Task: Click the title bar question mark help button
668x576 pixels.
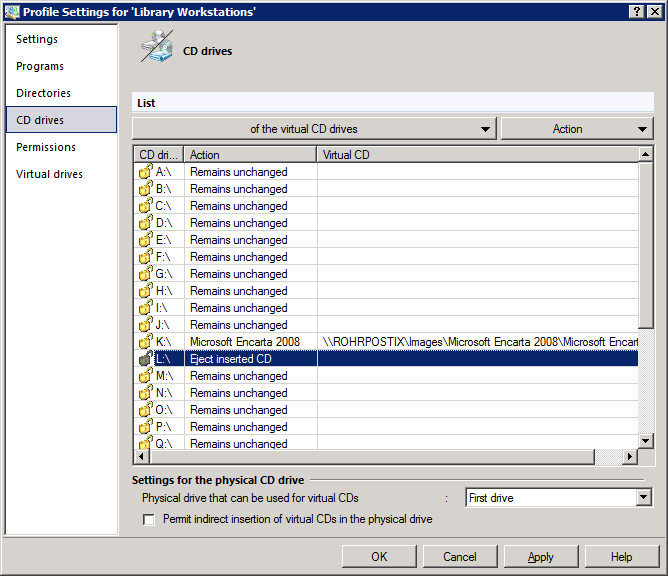Action: (636, 12)
